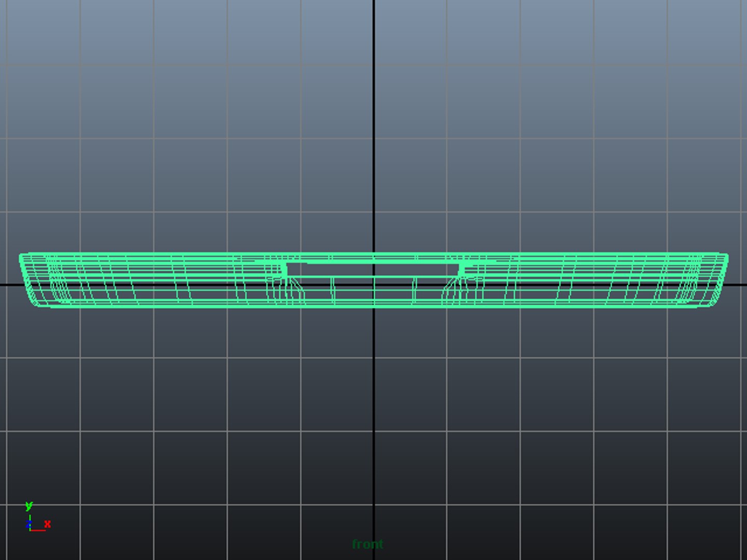The height and width of the screenshot is (560, 747).
Task: Click the 'front' view label
Action: [x=367, y=544]
